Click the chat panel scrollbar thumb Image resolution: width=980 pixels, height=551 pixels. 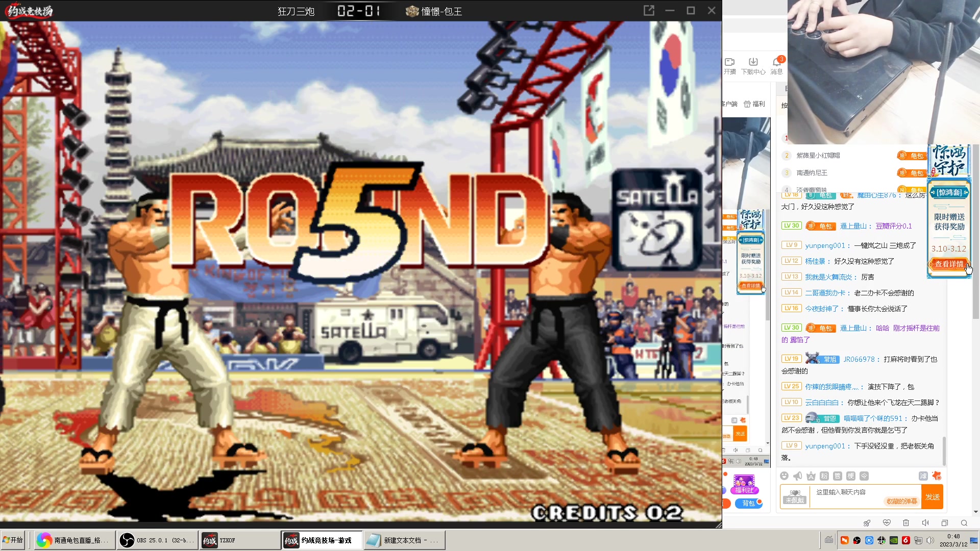click(x=945, y=451)
